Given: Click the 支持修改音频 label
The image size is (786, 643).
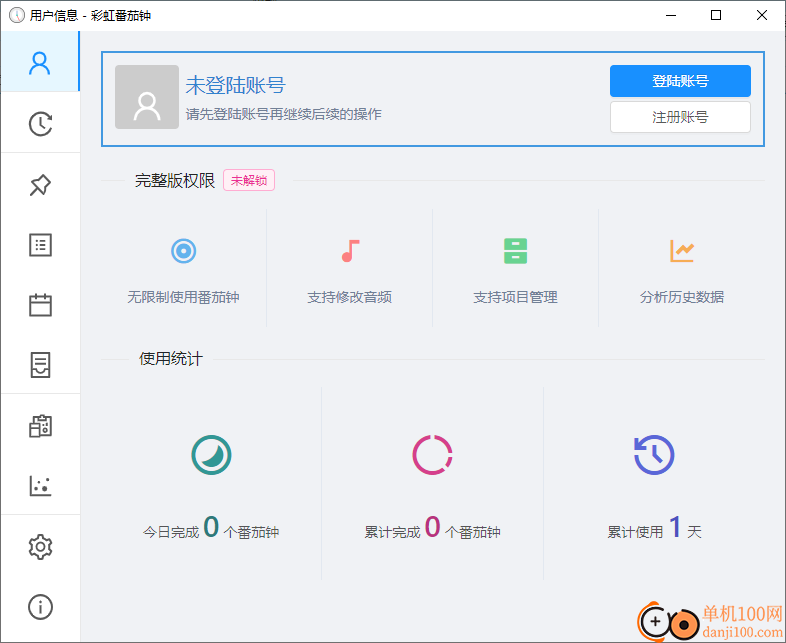Looking at the screenshot, I should pyautogui.click(x=350, y=297).
